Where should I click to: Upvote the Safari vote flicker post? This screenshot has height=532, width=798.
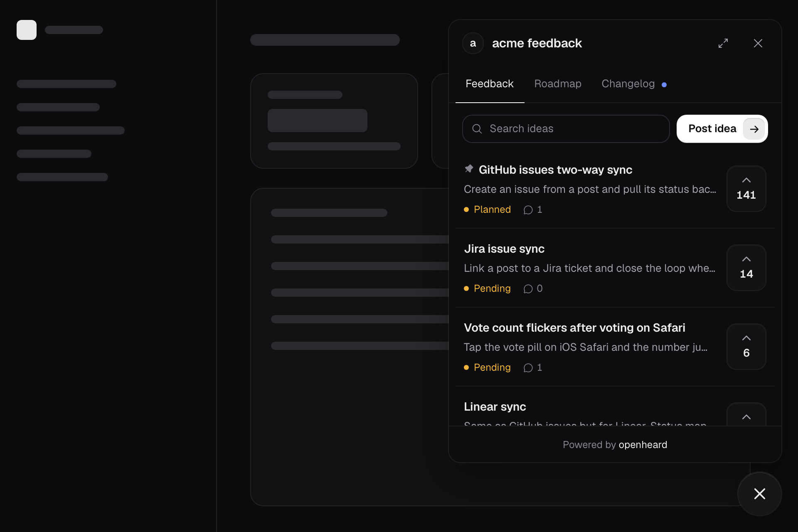[746, 347]
